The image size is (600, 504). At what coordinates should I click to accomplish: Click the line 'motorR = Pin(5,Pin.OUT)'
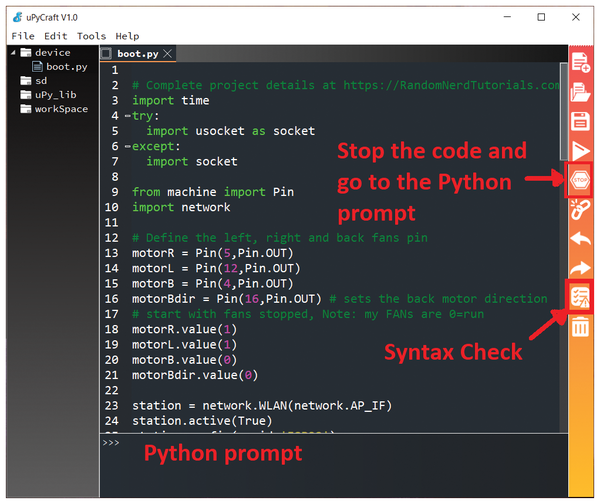tap(212, 253)
